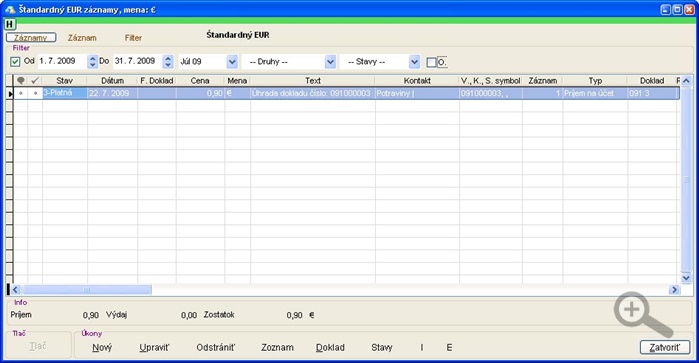Click the E button in Úkony
699x363 pixels.
coord(449,347)
